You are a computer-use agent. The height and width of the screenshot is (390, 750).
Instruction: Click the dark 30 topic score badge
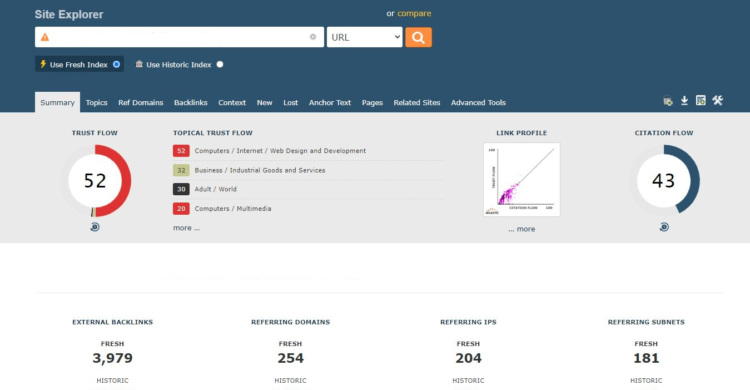pyautogui.click(x=181, y=189)
